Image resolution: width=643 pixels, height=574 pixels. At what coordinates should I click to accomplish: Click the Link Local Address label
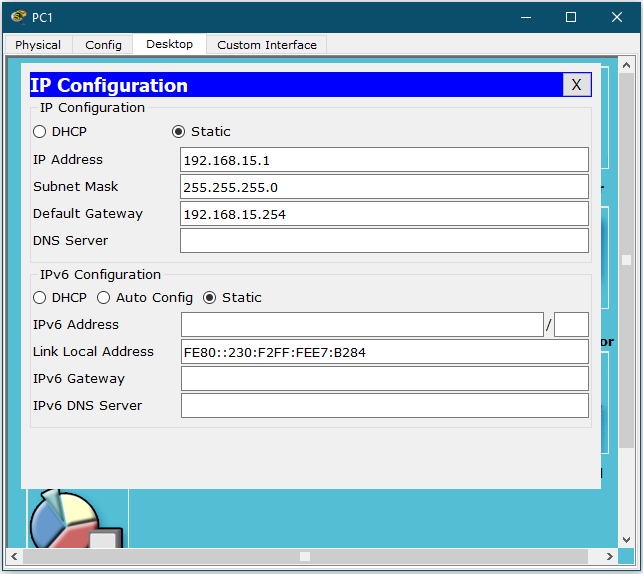click(x=93, y=352)
